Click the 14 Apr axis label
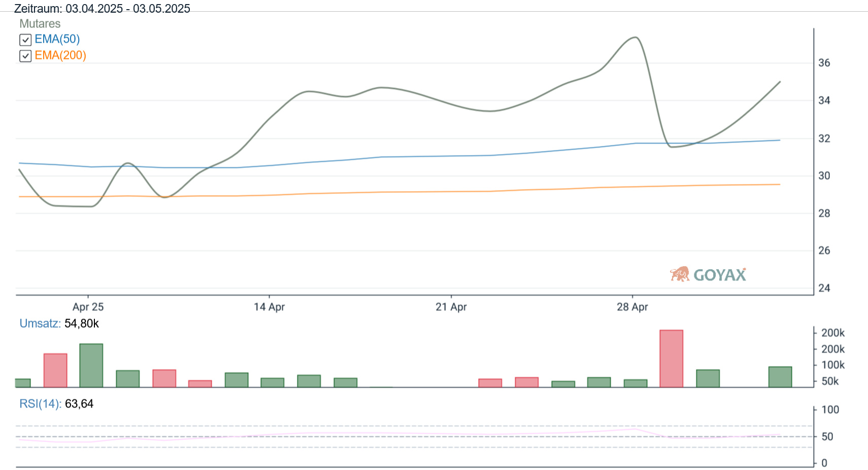This screenshot has width=868, height=470. [x=270, y=307]
